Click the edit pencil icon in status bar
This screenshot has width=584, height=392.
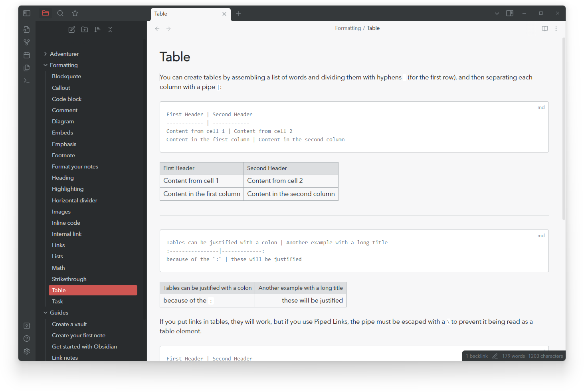coord(495,356)
